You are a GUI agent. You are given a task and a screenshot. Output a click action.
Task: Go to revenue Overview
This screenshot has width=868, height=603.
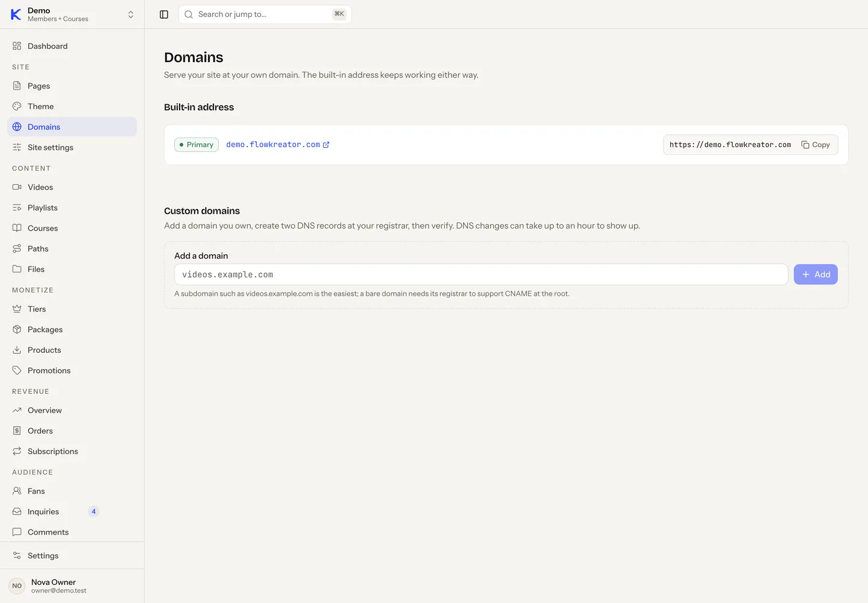(x=72, y=410)
